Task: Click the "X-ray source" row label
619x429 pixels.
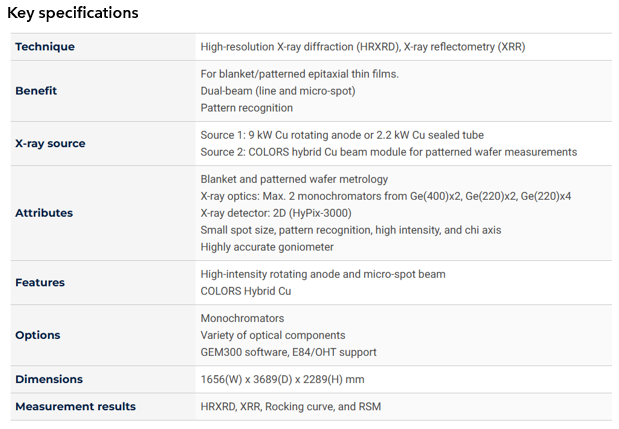Action: coord(50,143)
